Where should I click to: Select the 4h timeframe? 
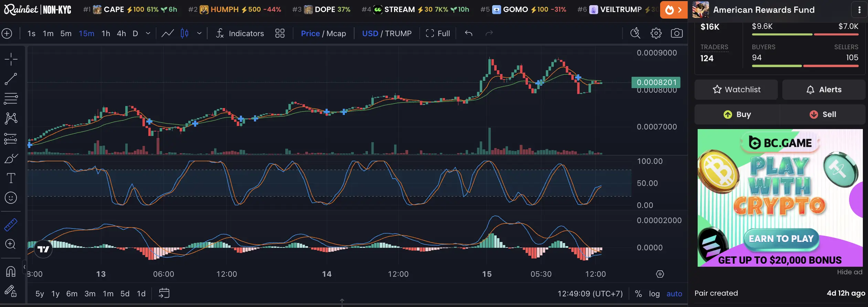coord(121,33)
